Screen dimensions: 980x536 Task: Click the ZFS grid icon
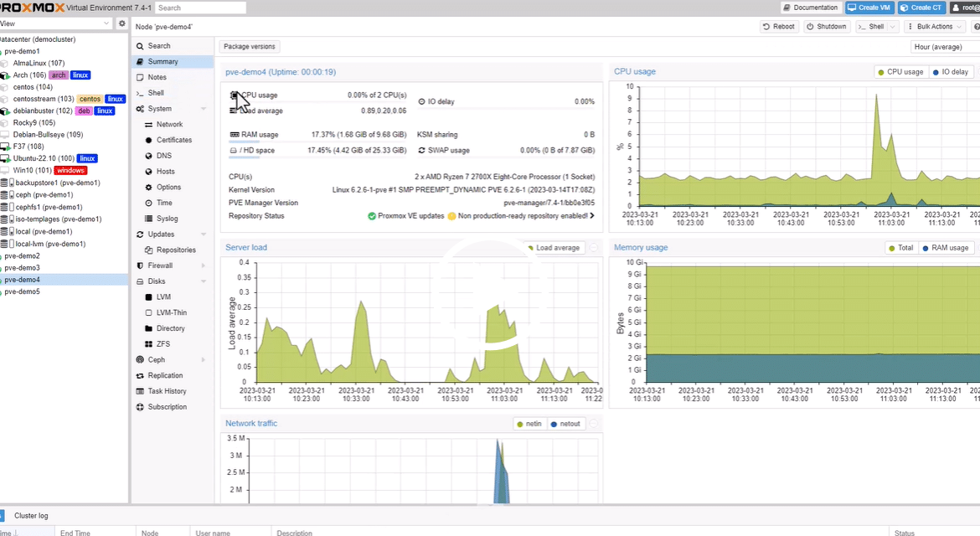(149, 344)
